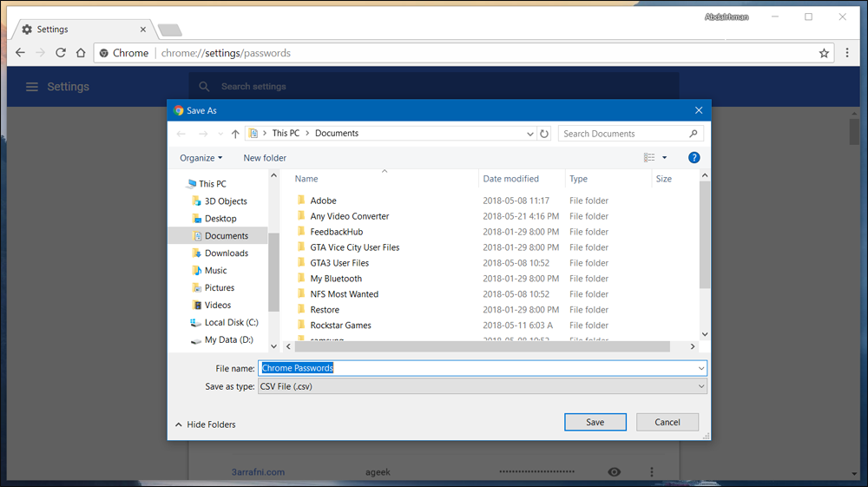Open the 3arrafni.com link
Screen dimensions: 868x487
pos(258,472)
